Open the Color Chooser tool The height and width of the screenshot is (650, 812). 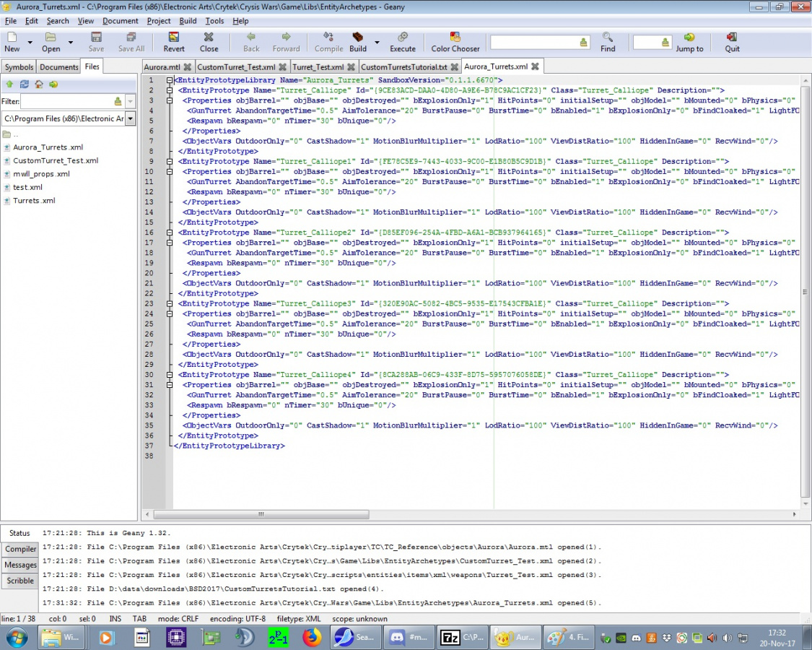click(455, 42)
